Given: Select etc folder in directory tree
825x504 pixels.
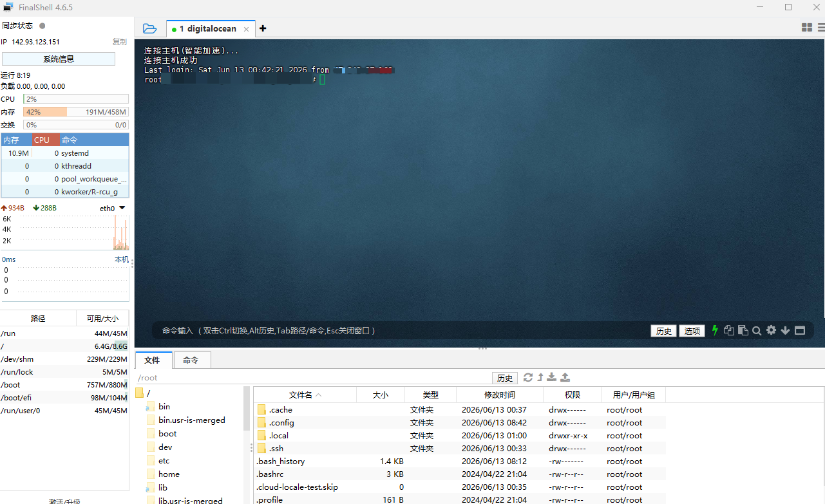Looking at the screenshot, I should (158, 460).
